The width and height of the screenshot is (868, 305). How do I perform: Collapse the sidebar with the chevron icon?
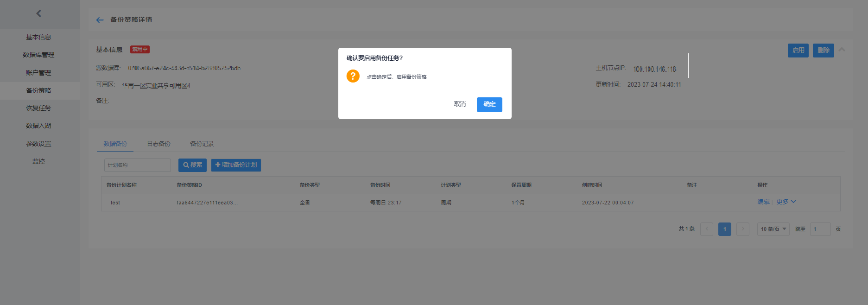(x=39, y=13)
